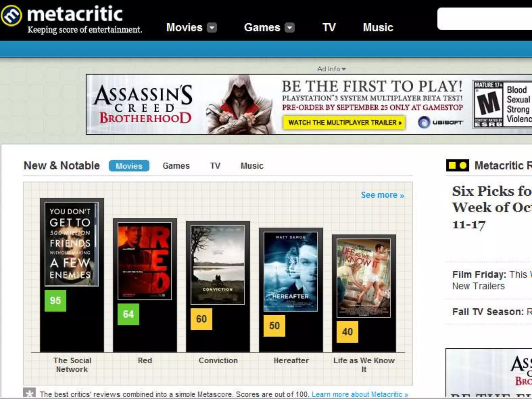This screenshot has width=532, height=399.
Task: Switch New & Notable to TV tab
Action: pos(215,166)
